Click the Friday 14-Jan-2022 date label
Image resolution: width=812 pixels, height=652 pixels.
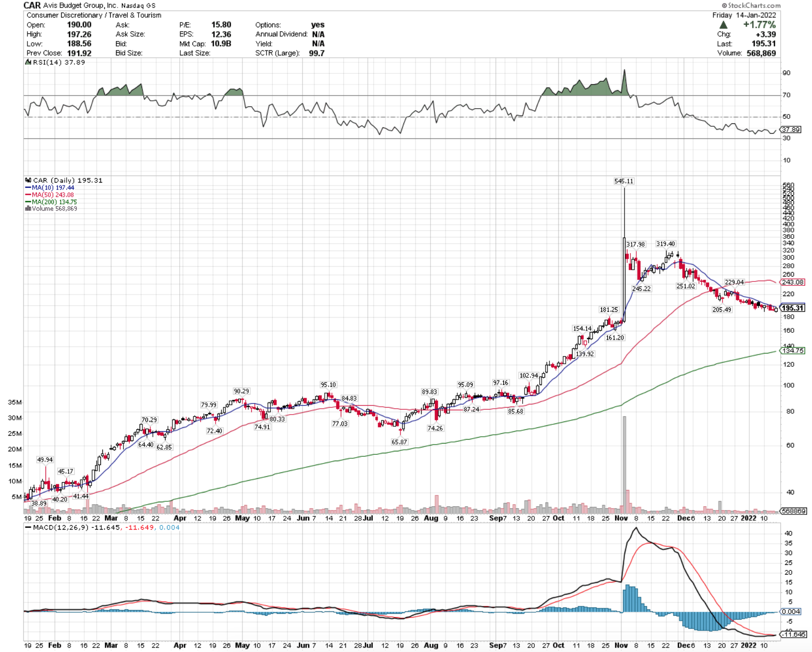point(744,15)
